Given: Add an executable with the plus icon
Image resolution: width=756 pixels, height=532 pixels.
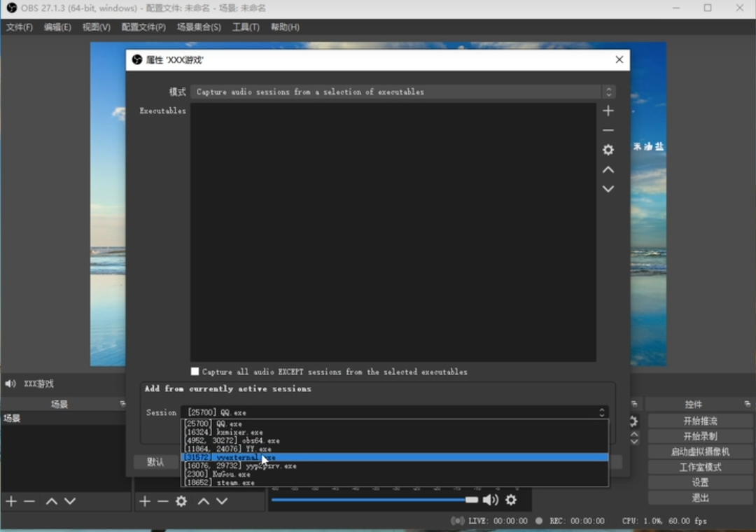Looking at the screenshot, I should [608, 111].
